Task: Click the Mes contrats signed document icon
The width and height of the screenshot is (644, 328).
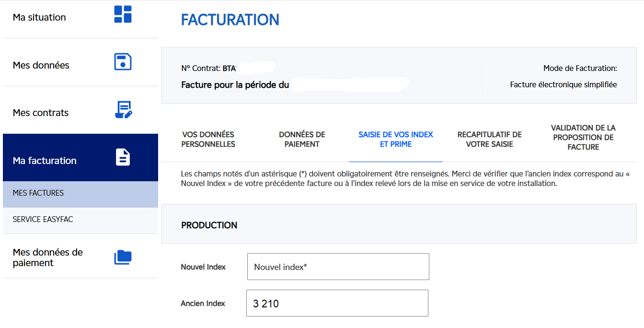Action: click(x=123, y=110)
